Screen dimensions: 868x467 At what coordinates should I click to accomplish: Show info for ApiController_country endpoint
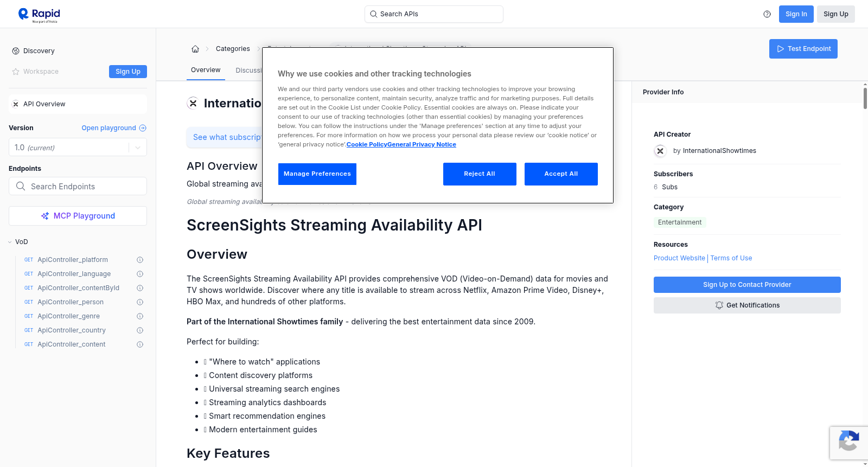(140, 330)
